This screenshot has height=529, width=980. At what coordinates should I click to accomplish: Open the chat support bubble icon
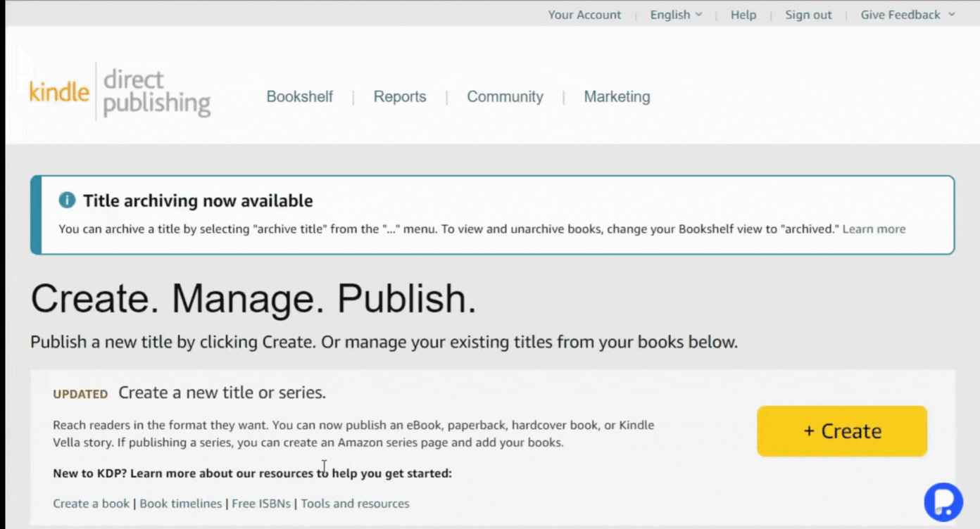[x=943, y=502]
